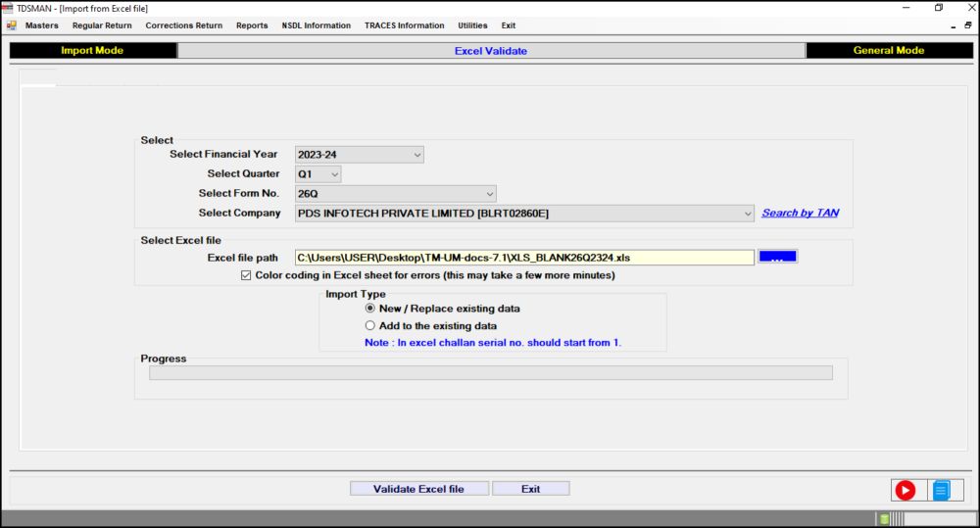Click the red play video help icon
The width and height of the screenshot is (980, 528).
point(905,490)
